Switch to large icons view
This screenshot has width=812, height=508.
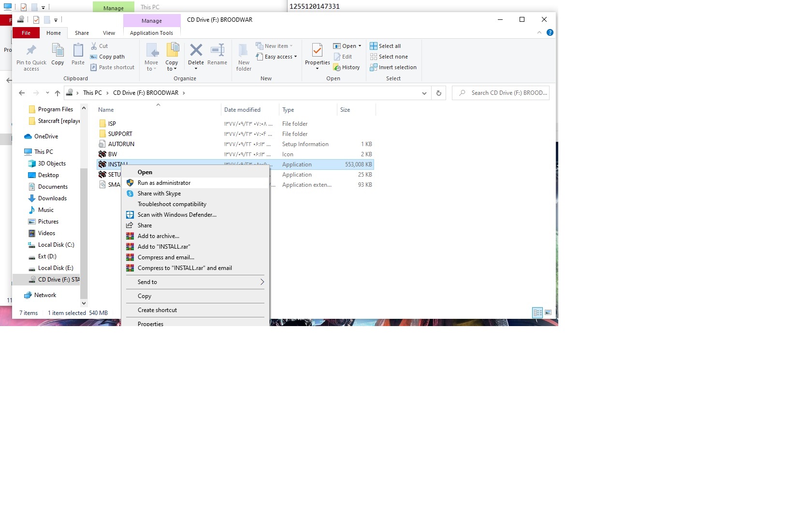pos(548,313)
